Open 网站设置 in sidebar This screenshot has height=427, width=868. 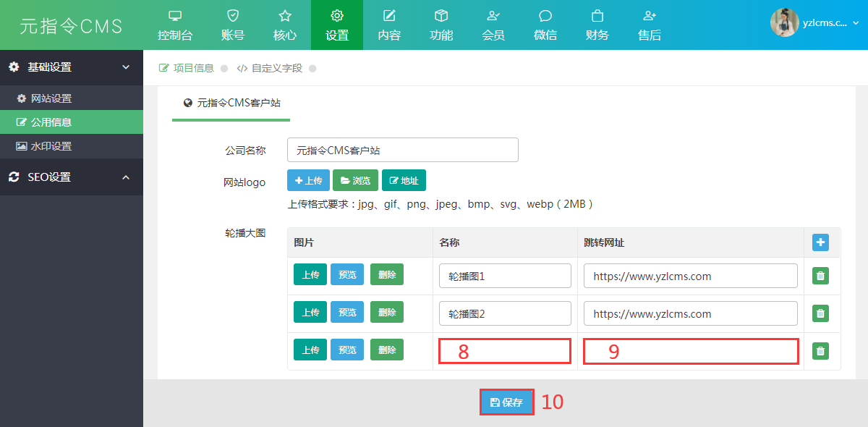click(x=72, y=98)
